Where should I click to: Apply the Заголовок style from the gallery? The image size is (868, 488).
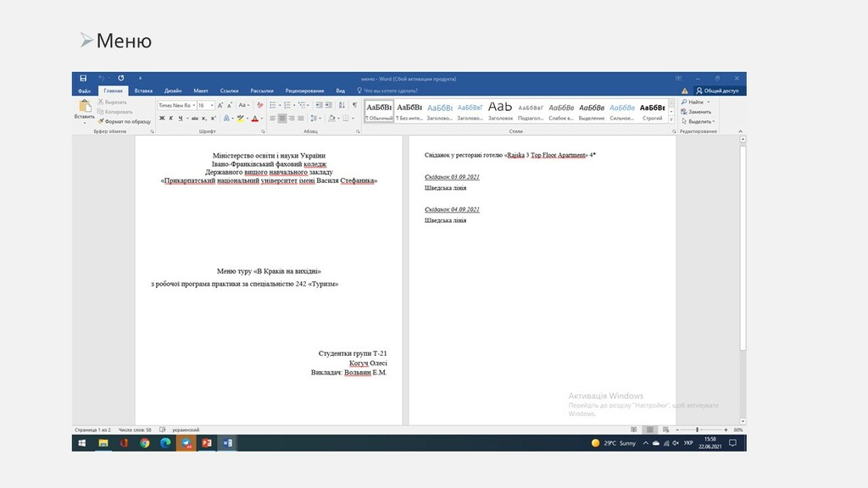point(500,110)
